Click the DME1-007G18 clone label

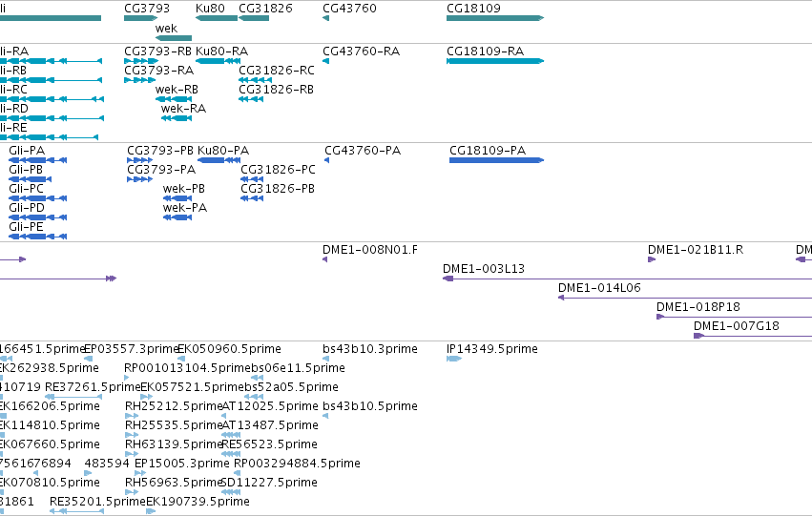[x=737, y=326]
